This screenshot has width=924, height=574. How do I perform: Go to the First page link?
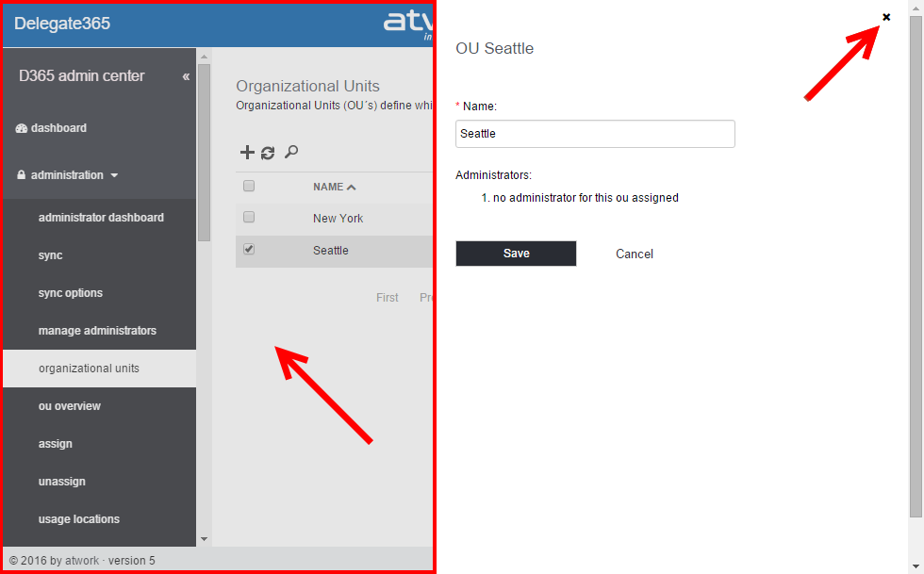point(387,298)
